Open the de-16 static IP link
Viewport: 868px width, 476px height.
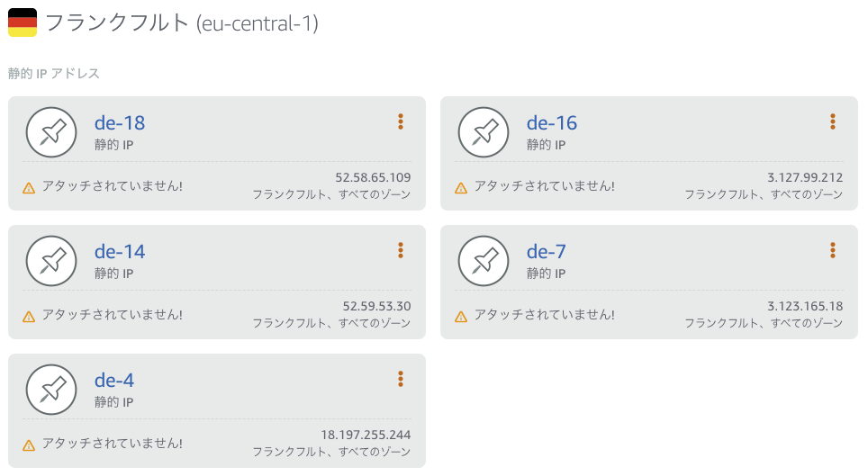[552, 123]
